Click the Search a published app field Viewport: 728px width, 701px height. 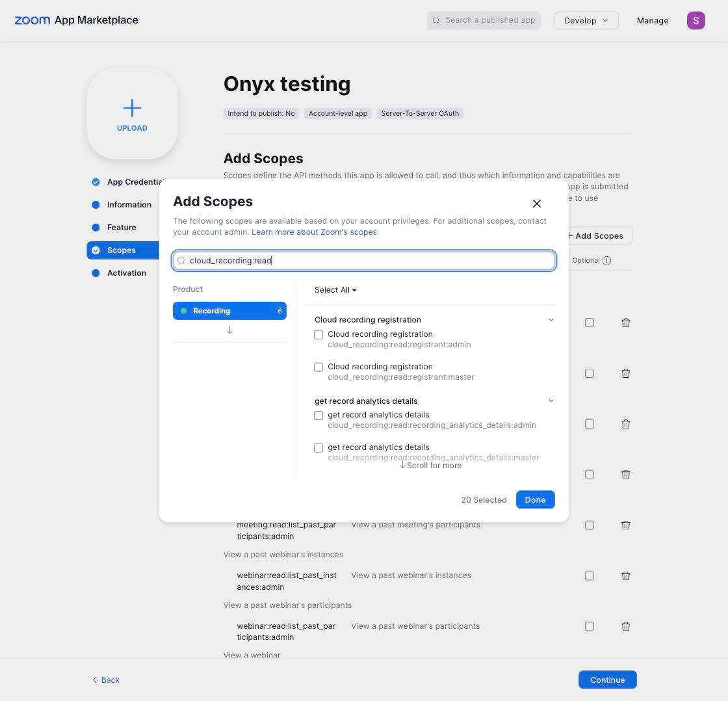pos(484,20)
